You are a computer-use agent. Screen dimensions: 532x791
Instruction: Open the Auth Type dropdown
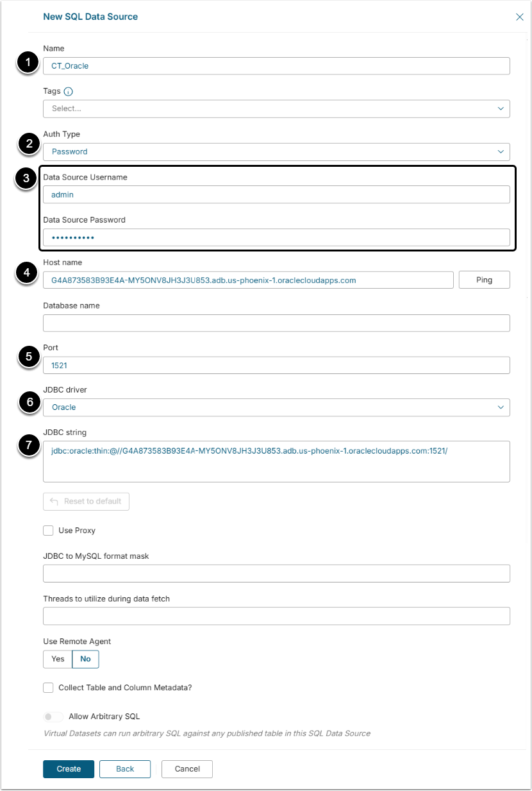tap(276, 152)
